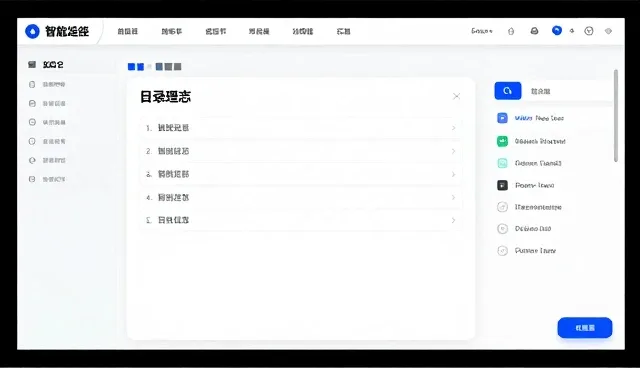Expand the chevron on dialog row numbered 4
The width and height of the screenshot is (640, 368).
[x=453, y=197]
